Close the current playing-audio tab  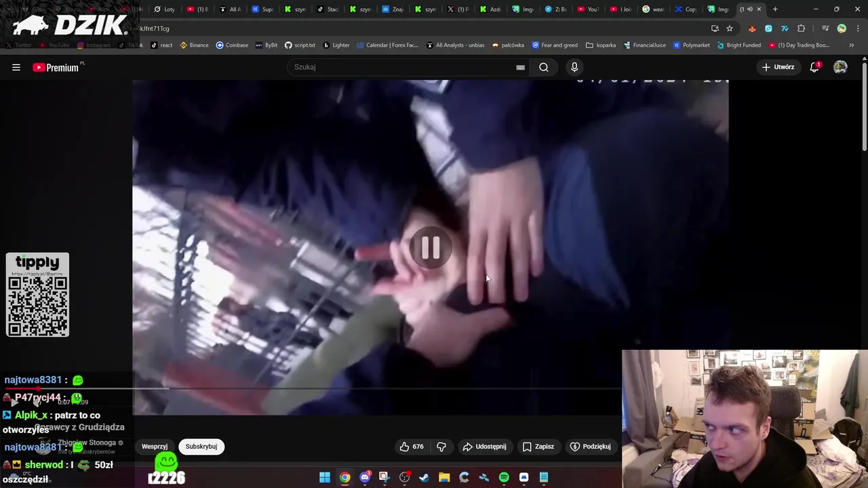(759, 9)
